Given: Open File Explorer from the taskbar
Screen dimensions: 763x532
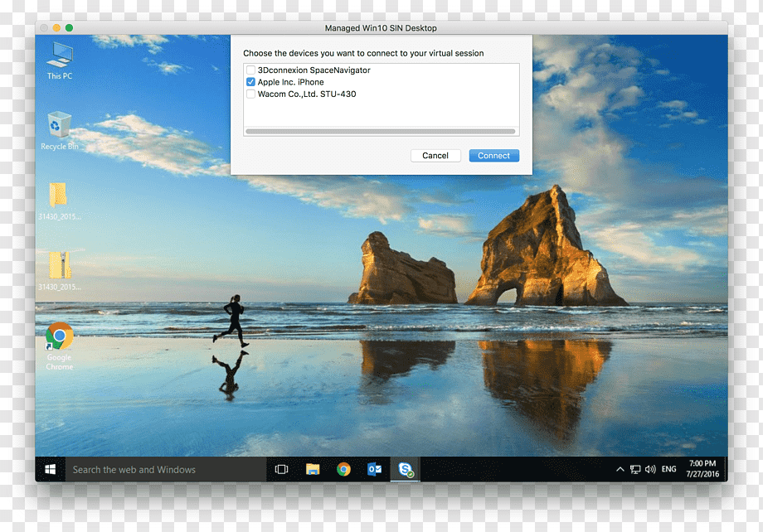Looking at the screenshot, I should point(313,469).
